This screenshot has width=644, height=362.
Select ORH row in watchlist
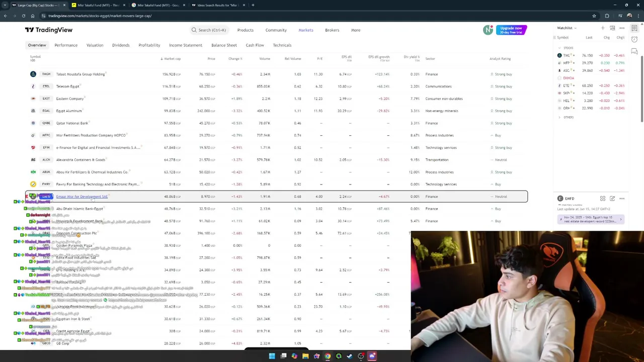coord(591,108)
